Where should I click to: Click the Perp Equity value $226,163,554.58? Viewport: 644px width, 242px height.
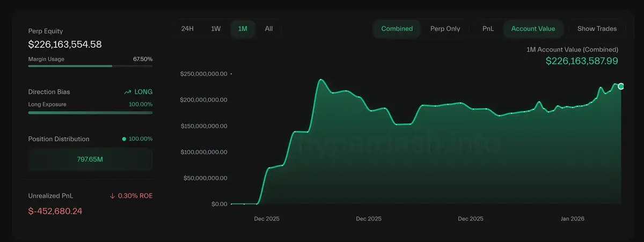tap(65, 45)
